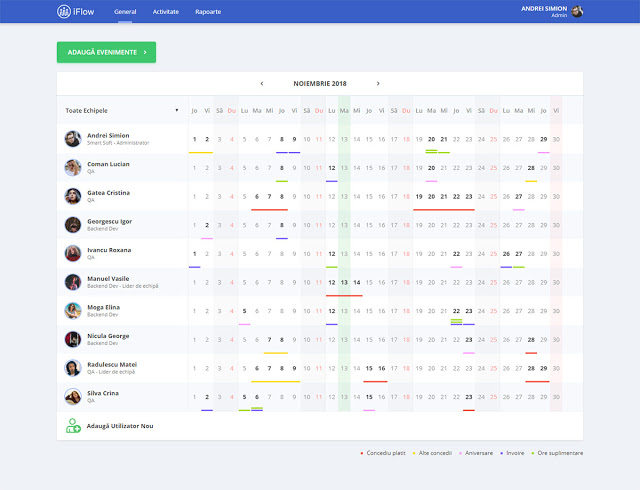
Task: Click Georgescu Igor's avatar photo
Action: click(x=73, y=225)
